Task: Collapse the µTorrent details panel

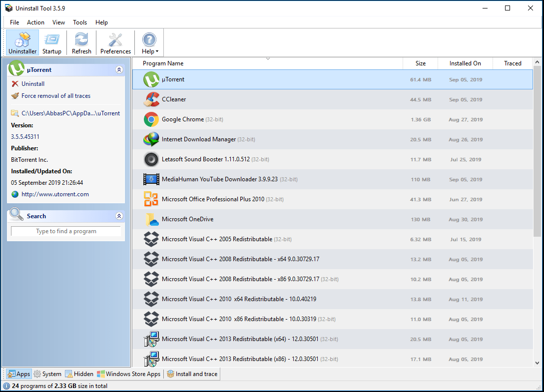Action: click(x=119, y=70)
